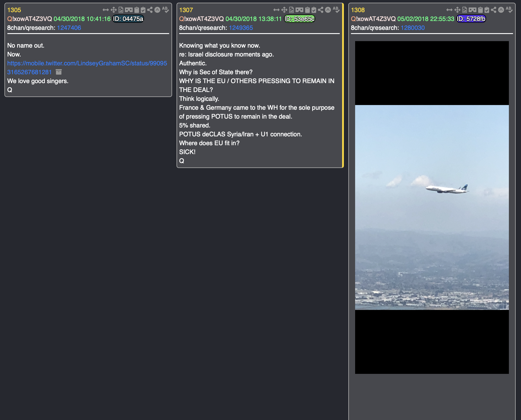Screen dimensions: 521x420
Task: Click post number 1307
Action: (186, 10)
